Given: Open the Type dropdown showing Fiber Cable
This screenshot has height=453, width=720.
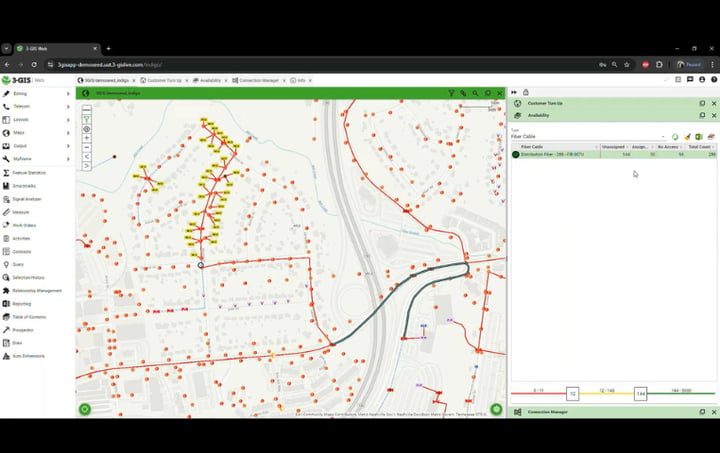Looking at the screenshot, I should tap(588, 136).
